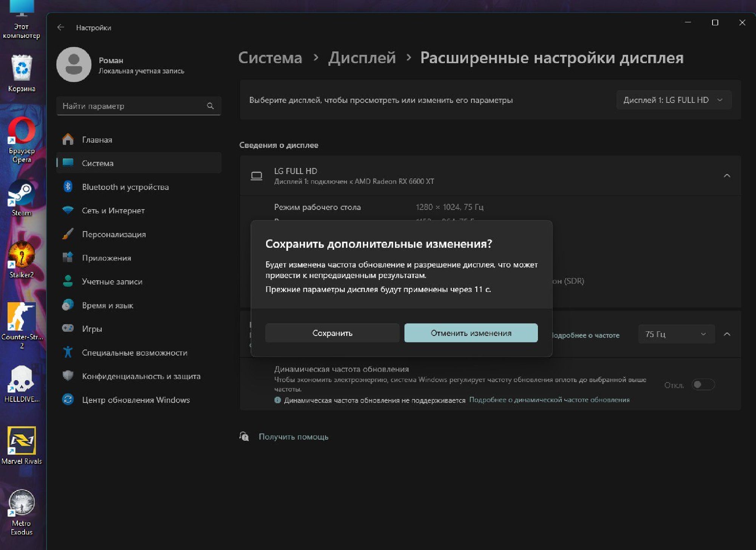Click the search magnifier icon
Viewport: 756px width, 550px height.
[x=211, y=106]
